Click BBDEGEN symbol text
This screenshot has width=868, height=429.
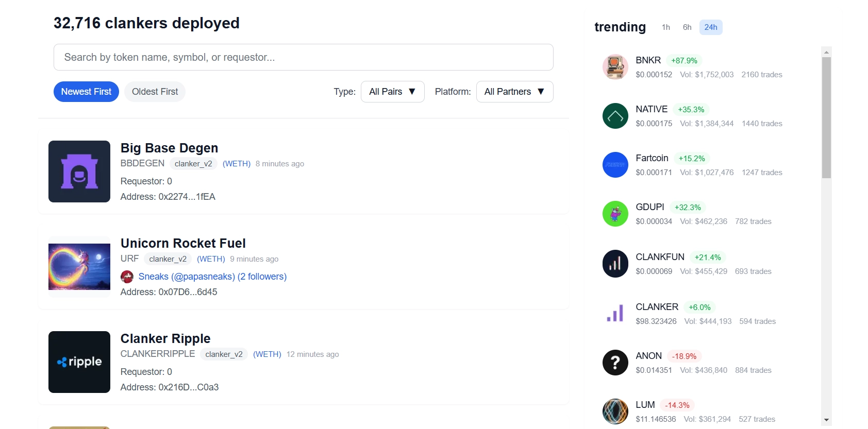[142, 163]
